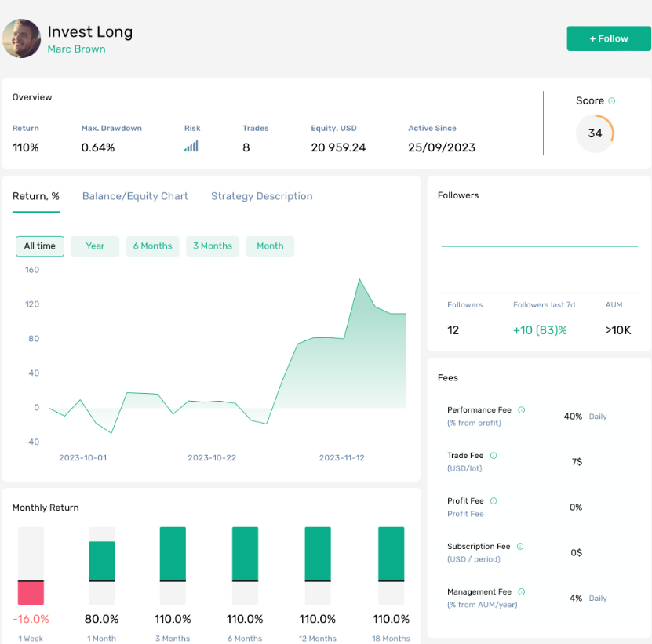Open Marc Brown's profile link
652x644 pixels.
(x=76, y=49)
